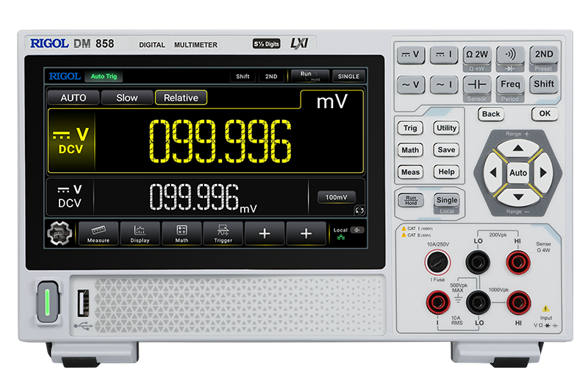Click the first empty plus shortcut slot
Screen dimensions: 588x392
pyautogui.click(x=265, y=234)
